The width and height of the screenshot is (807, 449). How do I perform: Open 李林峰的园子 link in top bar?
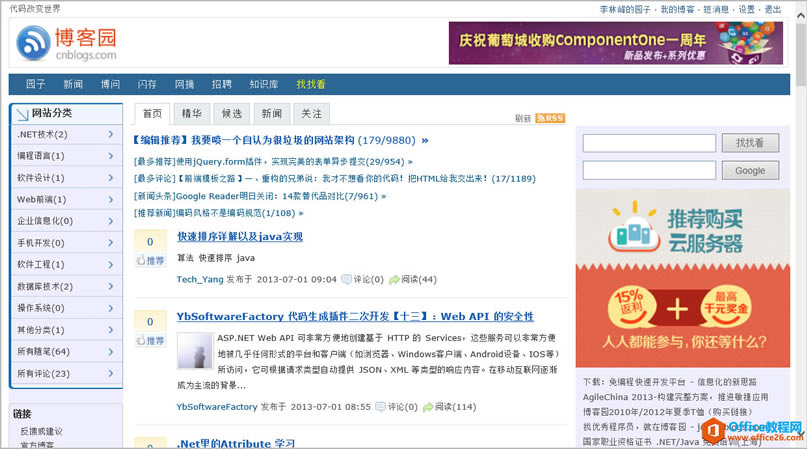click(625, 9)
